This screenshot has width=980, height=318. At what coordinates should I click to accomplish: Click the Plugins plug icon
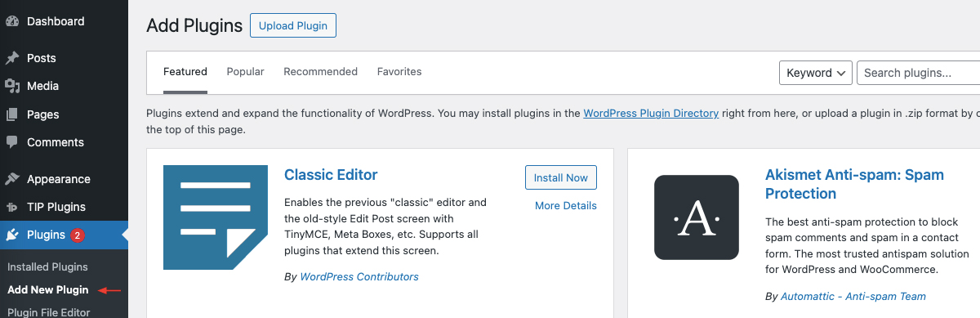12,235
